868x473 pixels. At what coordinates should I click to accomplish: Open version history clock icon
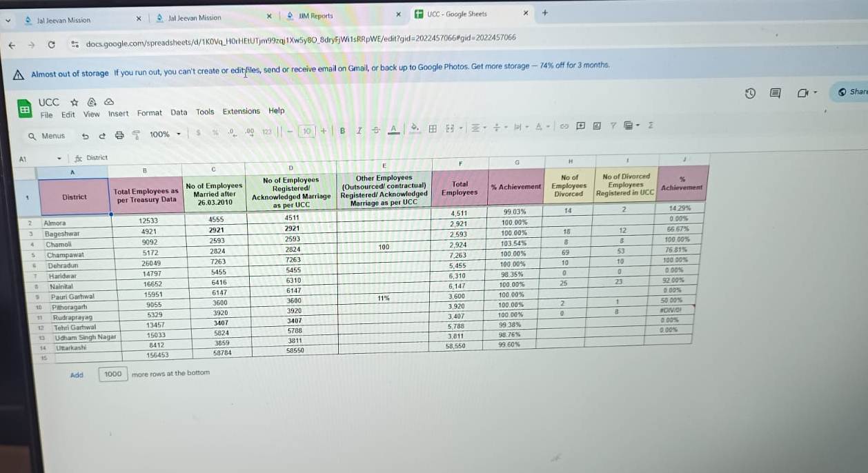tap(750, 94)
